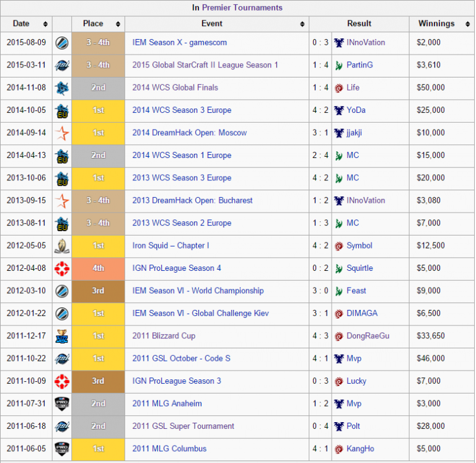Click the Iron Squid trophy logo
Screen dimensions: 476x463
(61, 245)
